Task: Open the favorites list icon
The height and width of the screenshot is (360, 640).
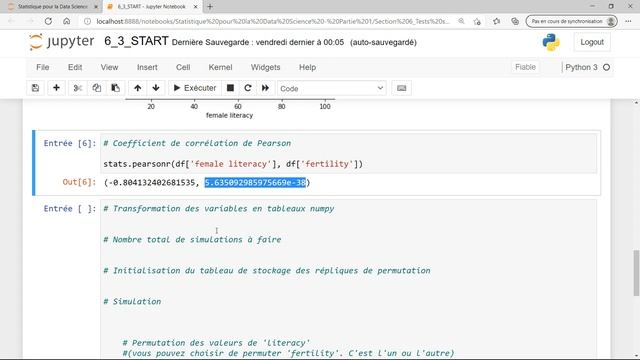Action: coord(496,21)
